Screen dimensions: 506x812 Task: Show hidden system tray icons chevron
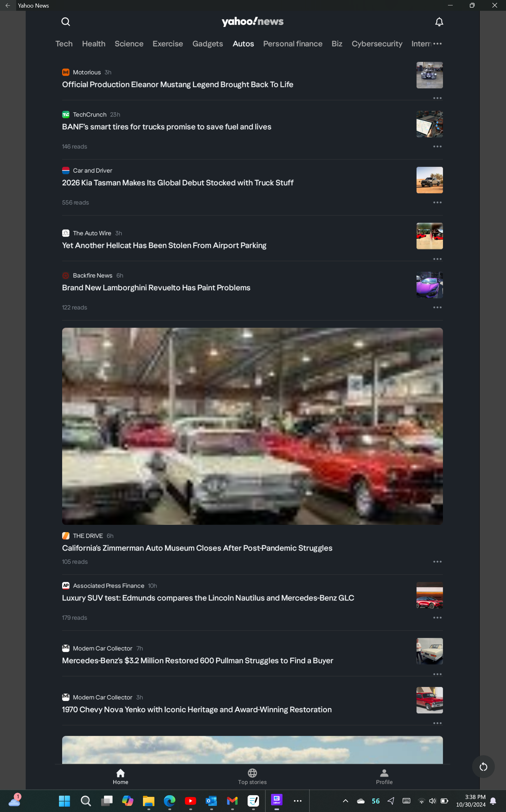tap(345, 801)
